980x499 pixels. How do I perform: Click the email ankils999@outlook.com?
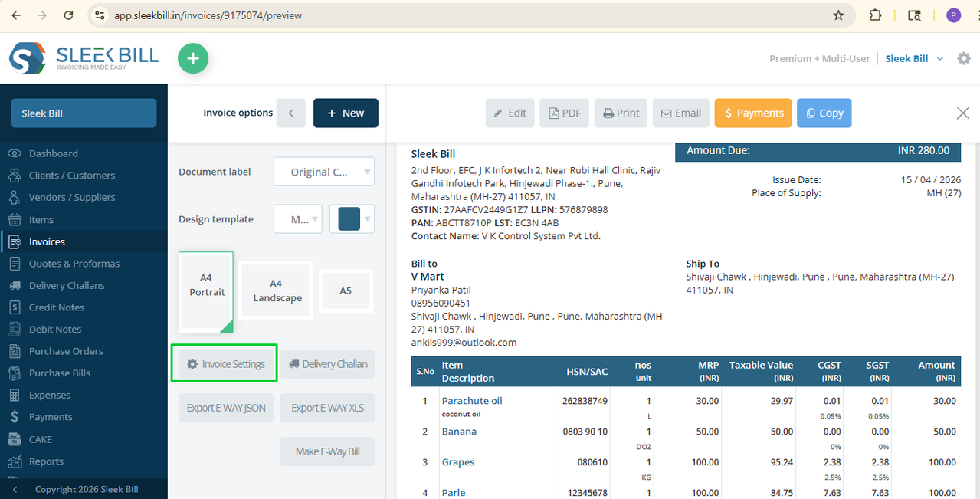pos(464,343)
